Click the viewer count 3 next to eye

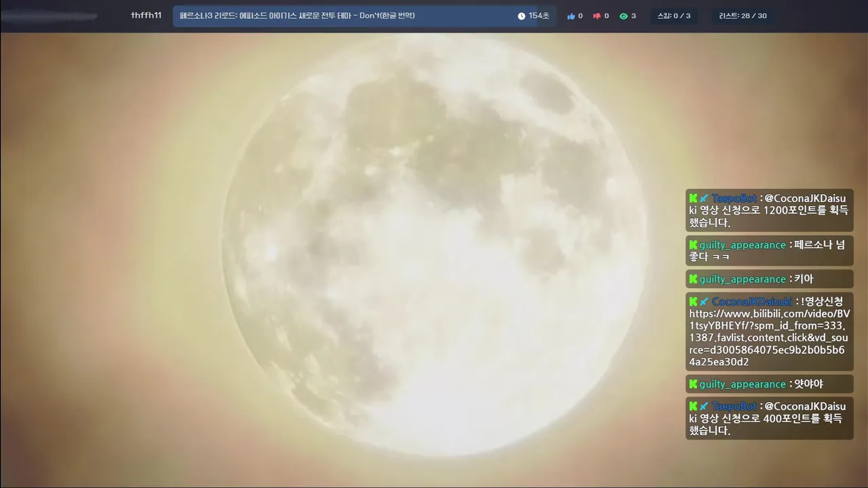[633, 16]
